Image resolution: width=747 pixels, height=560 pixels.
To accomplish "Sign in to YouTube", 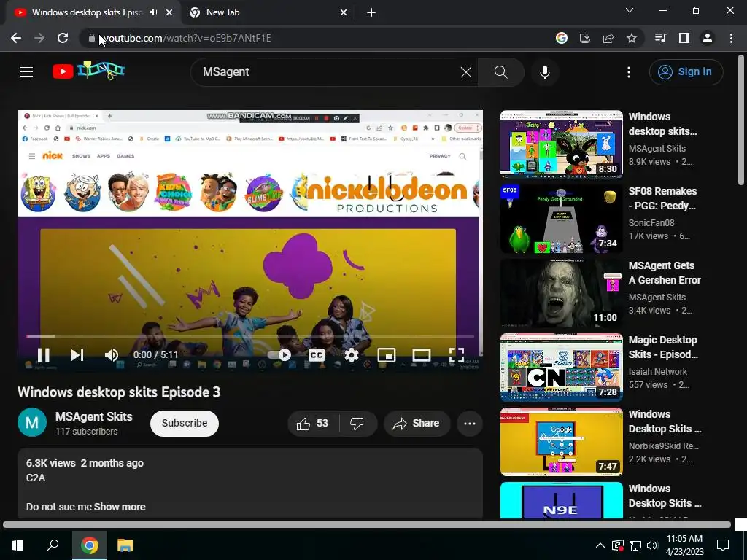I will 686,72.
